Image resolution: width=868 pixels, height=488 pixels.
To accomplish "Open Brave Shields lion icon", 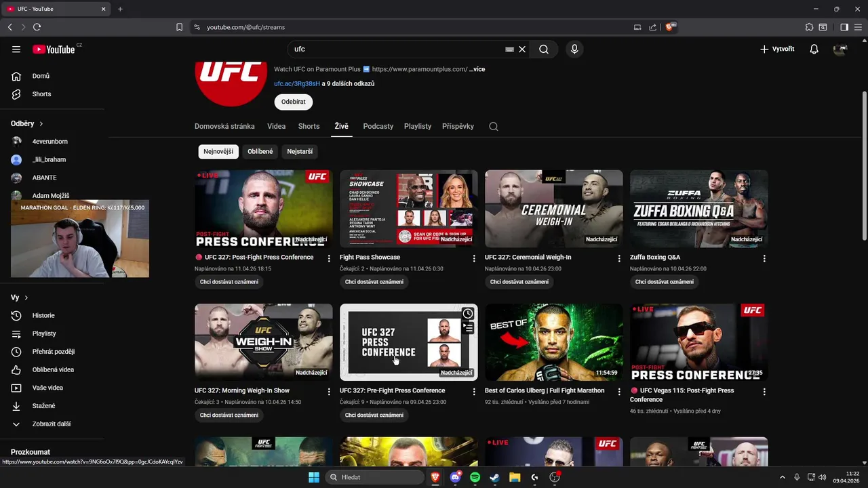I will coord(670,27).
